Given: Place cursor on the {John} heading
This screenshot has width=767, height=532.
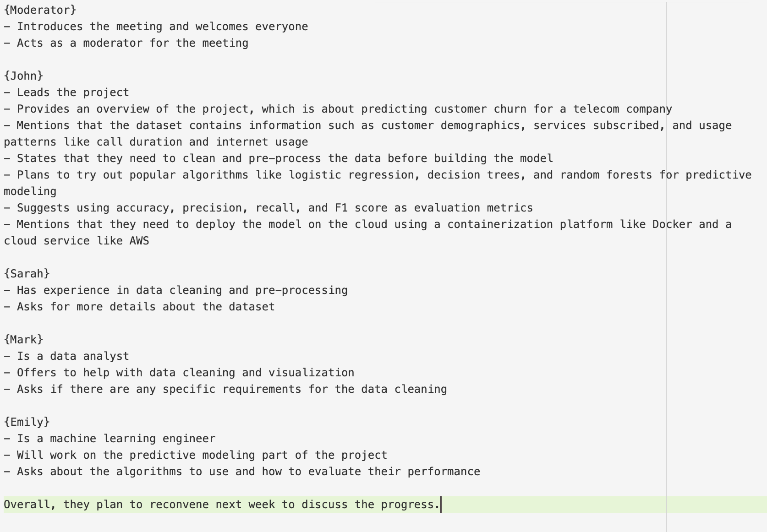Looking at the screenshot, I should (23, 76).
